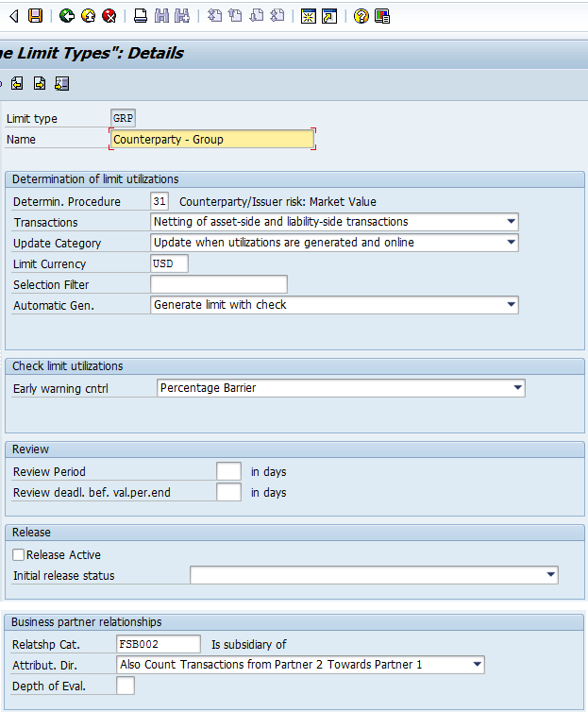This screenshot has height=712, width=588.
Task: Click into the Selection Filter field
Action: tap(218, 284)
